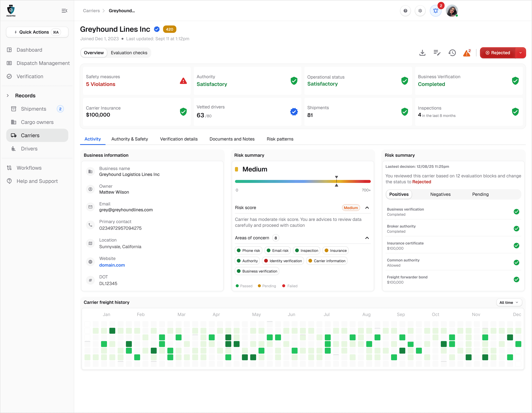This screenshot has width=532, height=413.
Task: Open Cargo owners in sidebar
Action: (x=37, y=122)
